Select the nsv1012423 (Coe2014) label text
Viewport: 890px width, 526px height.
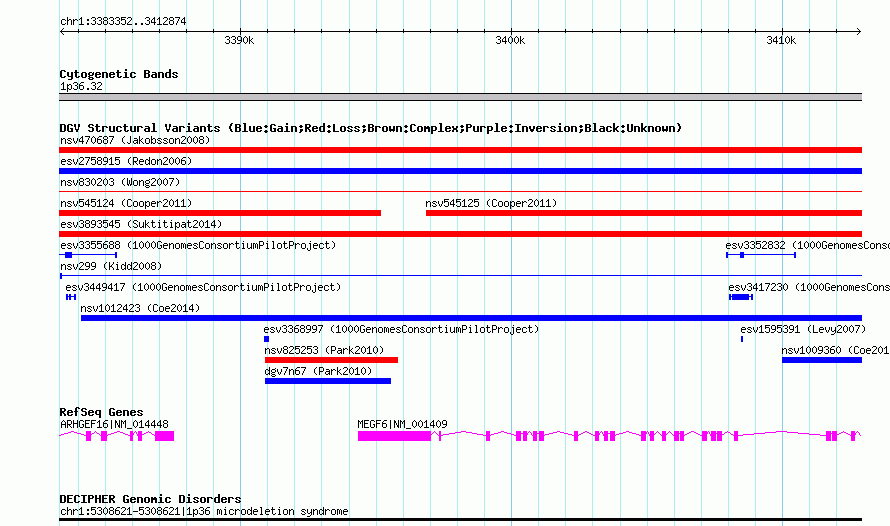coord(140,308)
